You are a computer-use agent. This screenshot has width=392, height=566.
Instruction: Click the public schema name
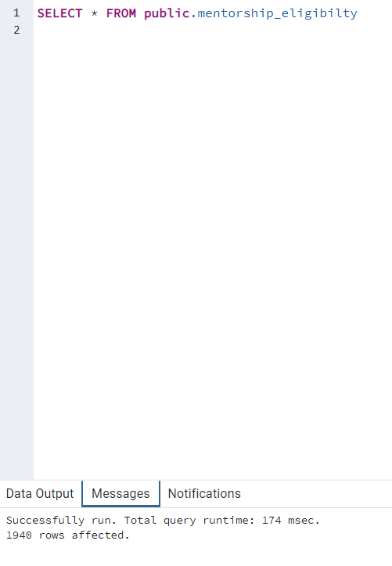[x=167, y=13]
